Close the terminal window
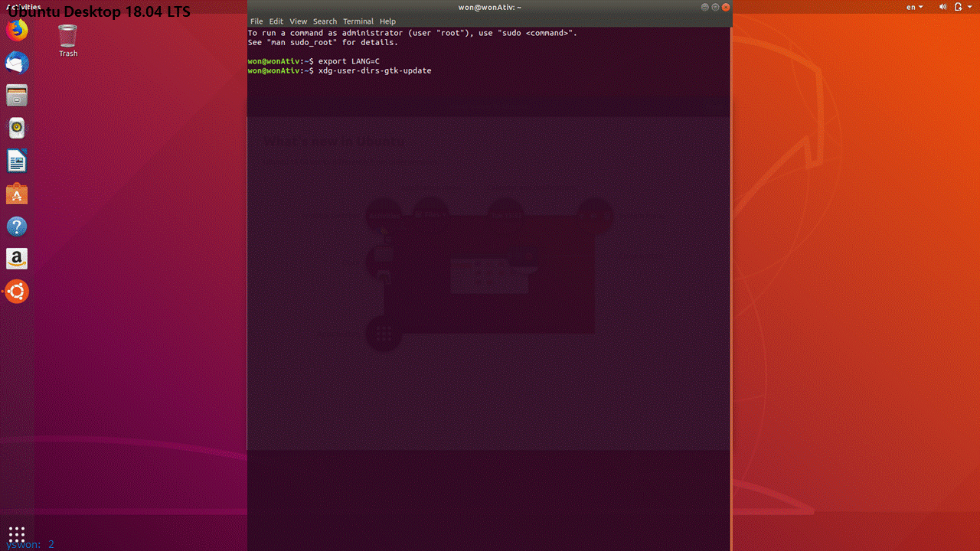980x551 pixels. click(x=726, y=7)
